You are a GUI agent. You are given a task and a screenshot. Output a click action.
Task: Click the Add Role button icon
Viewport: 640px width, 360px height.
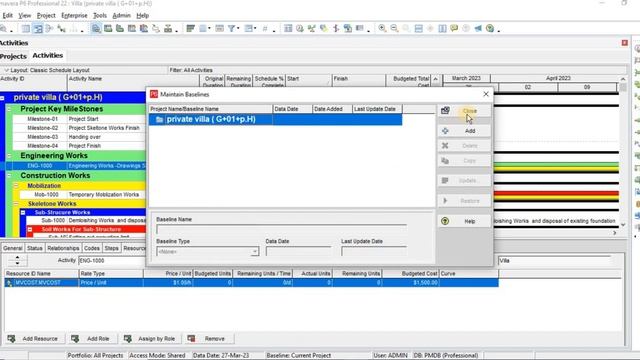pyautogui.click(x=75, y=339)
